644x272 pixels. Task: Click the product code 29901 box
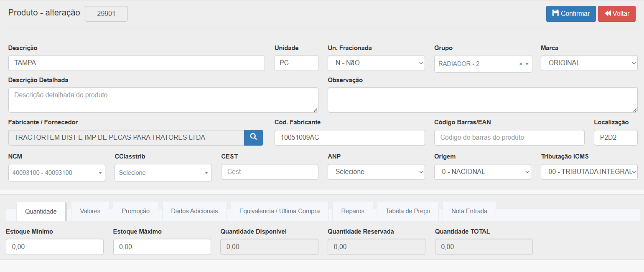click(x=106, y=13)
